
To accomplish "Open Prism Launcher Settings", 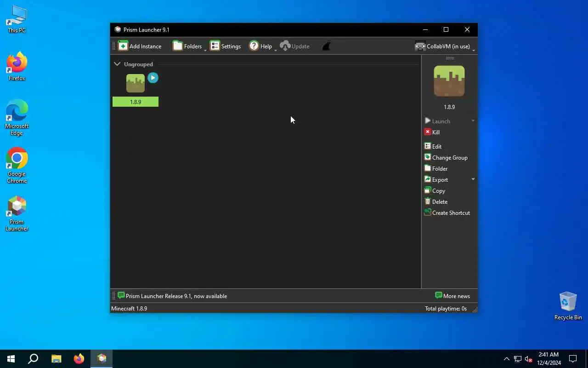I will 225,46.
